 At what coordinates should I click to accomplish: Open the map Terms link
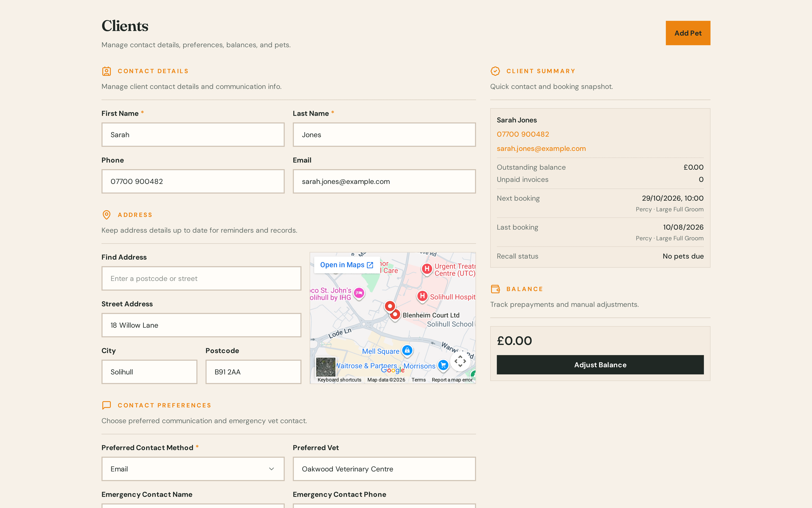(x=418, y=380)
